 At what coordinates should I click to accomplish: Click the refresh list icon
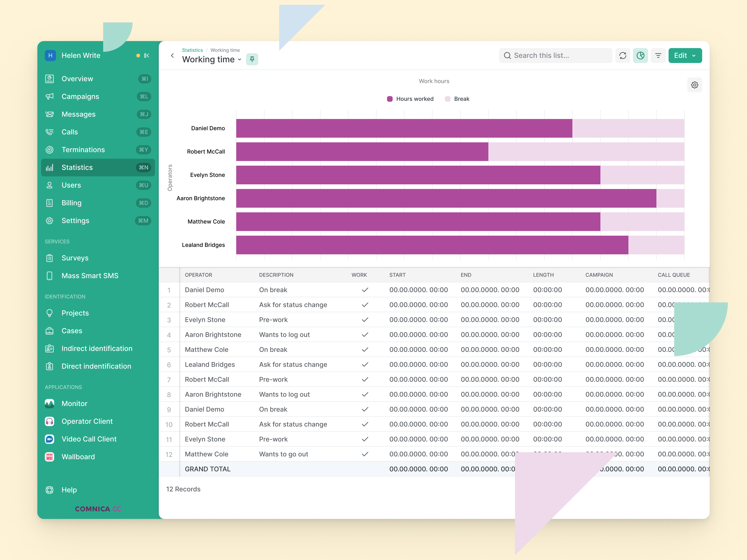tap(623, 56)
